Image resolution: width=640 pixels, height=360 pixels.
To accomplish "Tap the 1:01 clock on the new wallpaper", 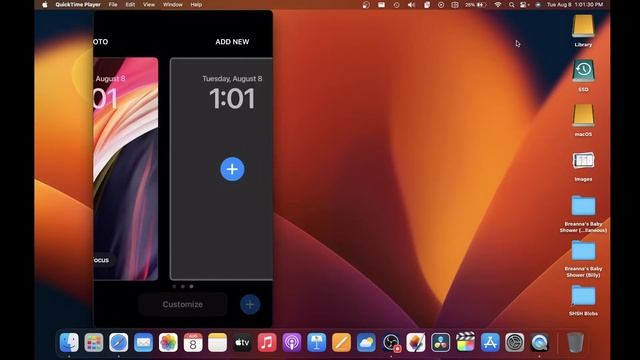I will tap(232, 98).
